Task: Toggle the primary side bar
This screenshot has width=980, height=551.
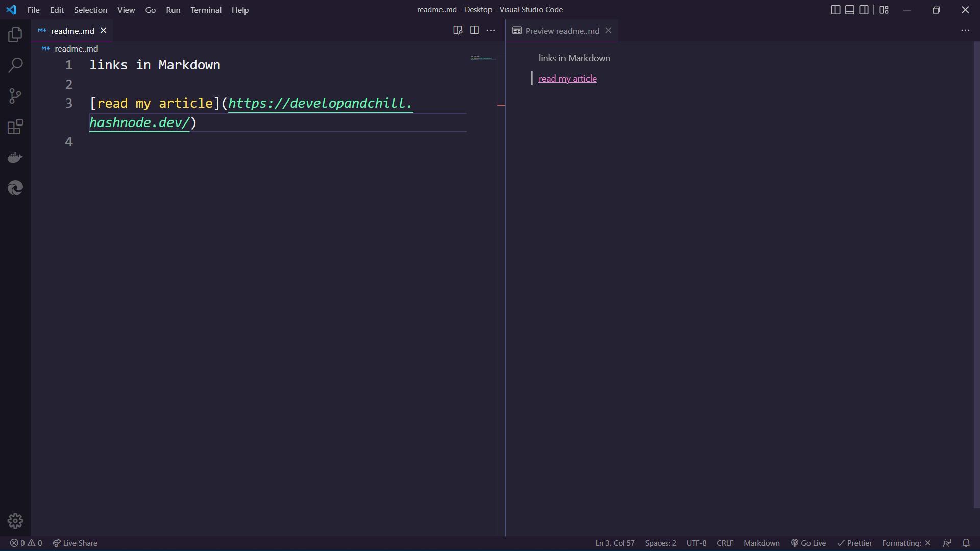Action: click(836, 10)
